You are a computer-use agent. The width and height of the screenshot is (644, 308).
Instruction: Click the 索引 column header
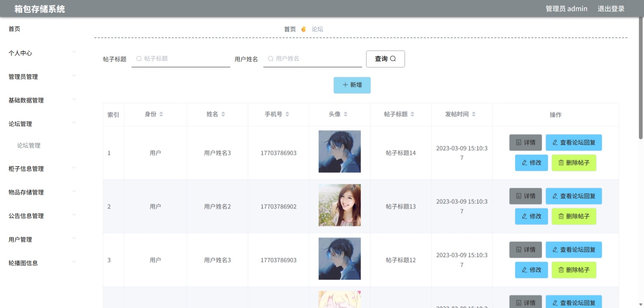[x=113, y=115]
